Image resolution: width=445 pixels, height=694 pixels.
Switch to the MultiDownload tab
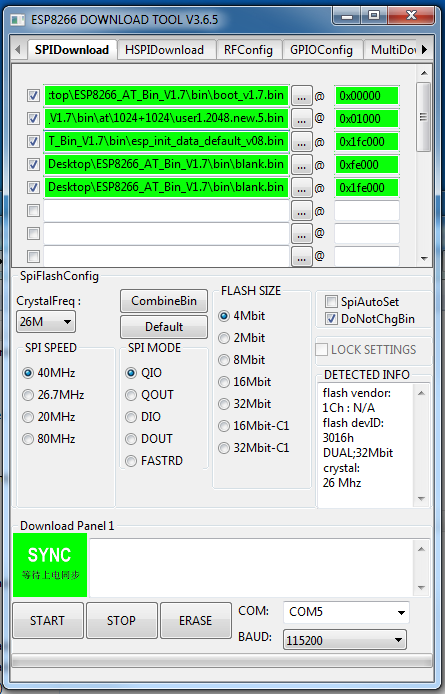(392, 50)
